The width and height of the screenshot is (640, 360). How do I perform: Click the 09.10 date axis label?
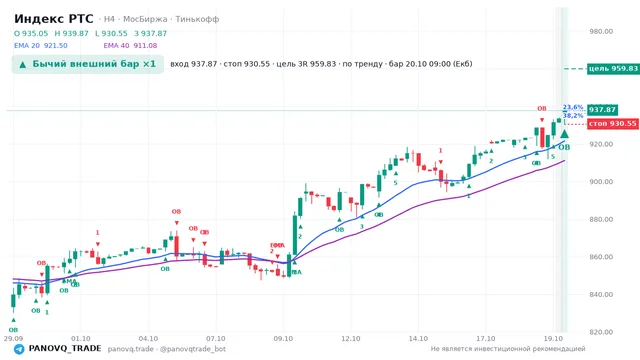pyautogui.click(x=283, y=339)
